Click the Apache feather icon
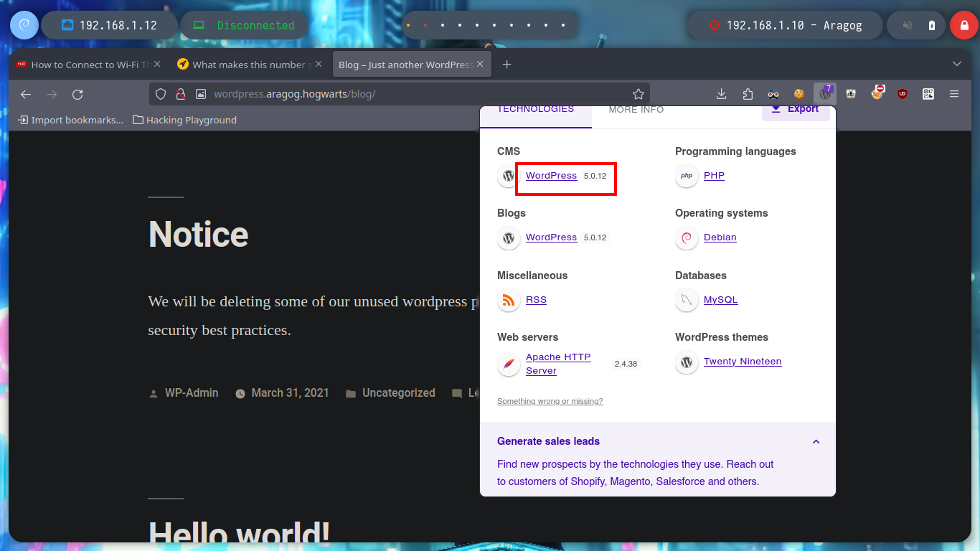Screen dimensions: 980x551 click(x=509, y=364)
